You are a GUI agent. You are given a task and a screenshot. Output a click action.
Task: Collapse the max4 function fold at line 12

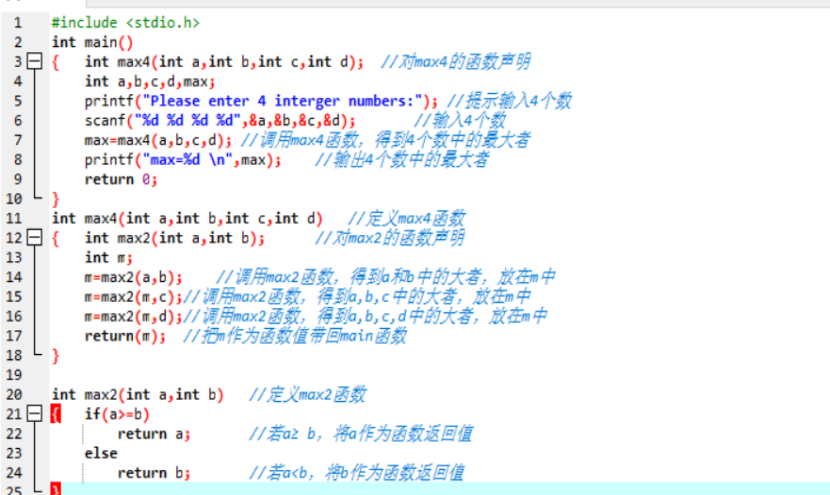[34, 238]
